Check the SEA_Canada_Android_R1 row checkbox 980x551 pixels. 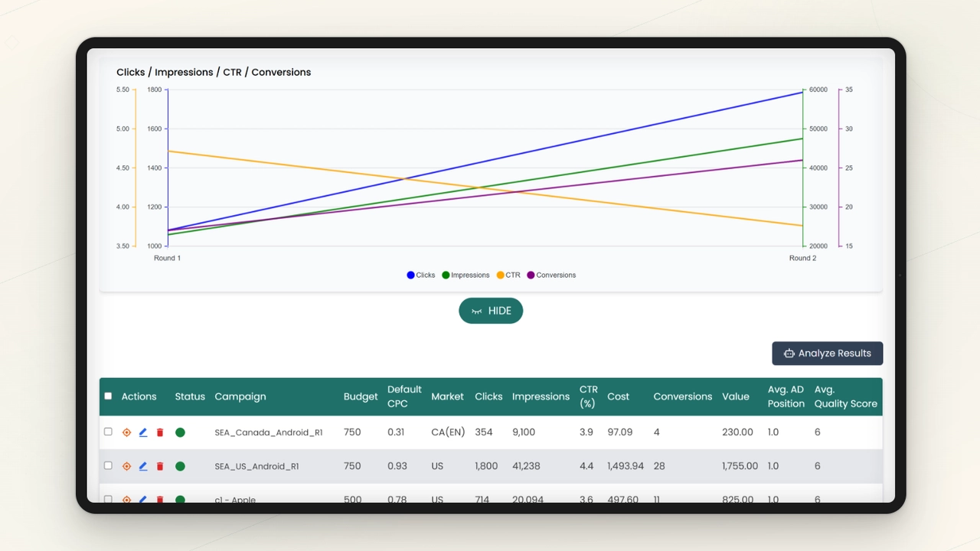(x=108, y=432)
